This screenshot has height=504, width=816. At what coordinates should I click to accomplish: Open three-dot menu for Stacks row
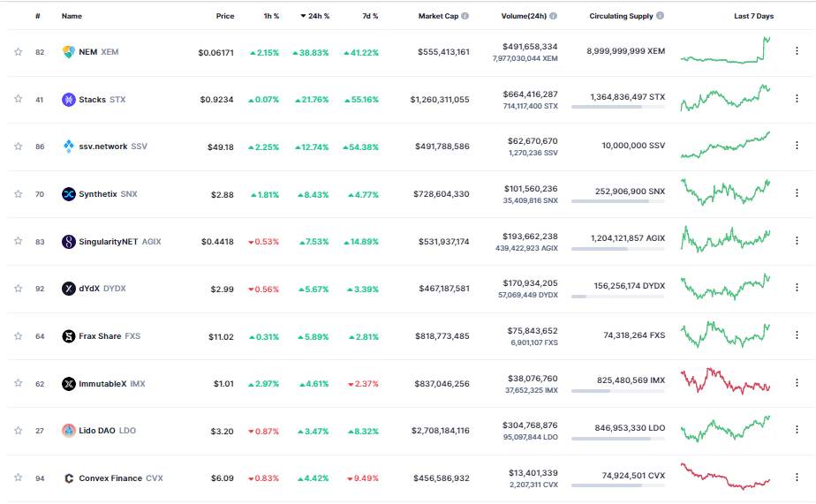(x=797, y=98)
